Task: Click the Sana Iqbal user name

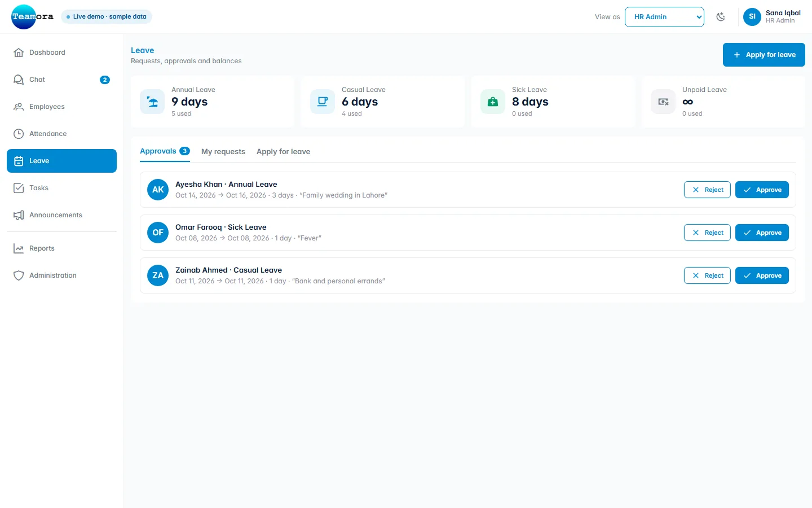Action: [783, 13]
